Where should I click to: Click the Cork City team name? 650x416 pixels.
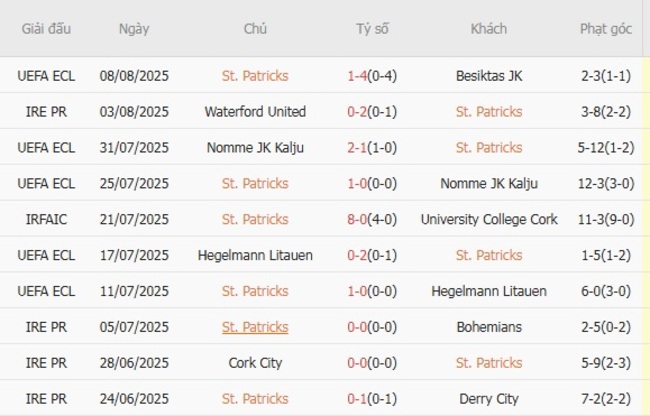[255, 363]
